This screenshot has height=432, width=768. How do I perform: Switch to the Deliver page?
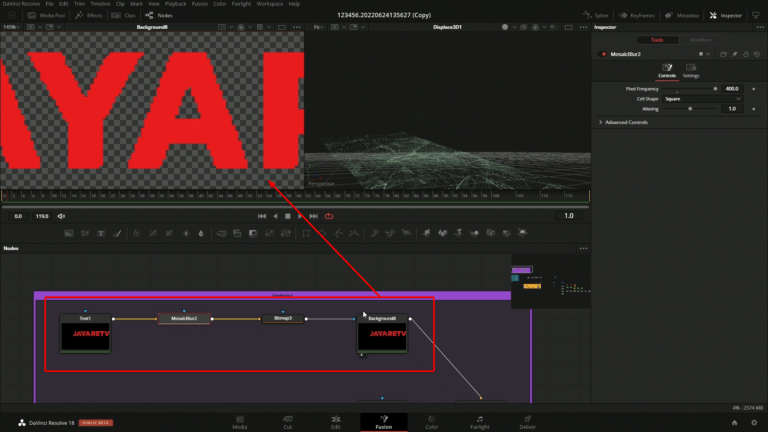(x=527, y=423)
